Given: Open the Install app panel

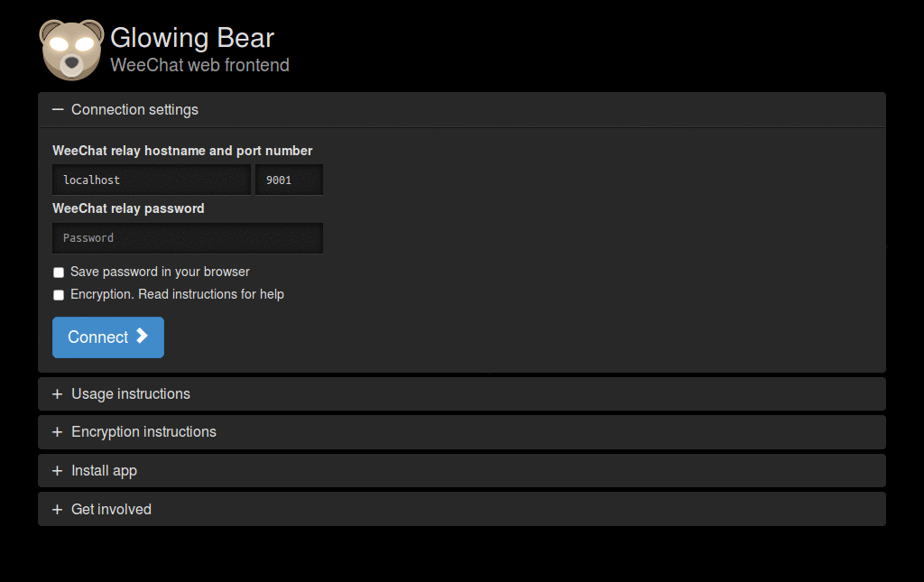Looking at the screenshot, I should pyautogui.click(x=104, y=470).
